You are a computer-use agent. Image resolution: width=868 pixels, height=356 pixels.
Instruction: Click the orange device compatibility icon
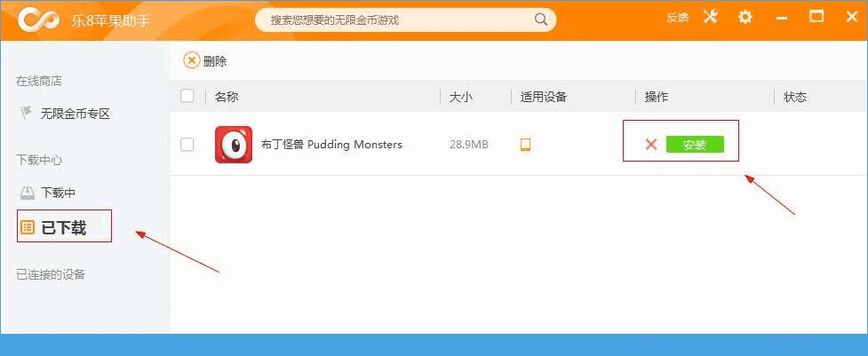525,145
